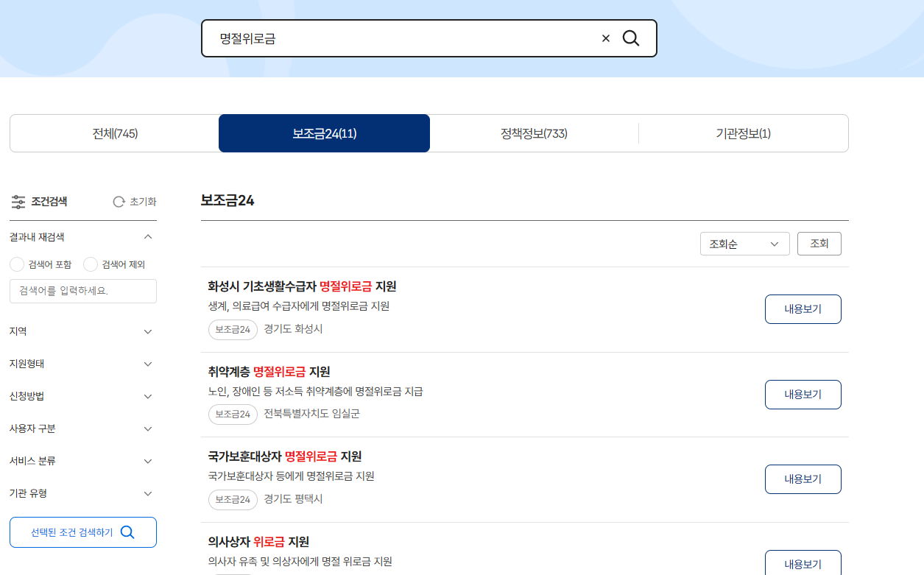
Task: Select the 검색어 제외 radio button
Action: coord(89,264)
